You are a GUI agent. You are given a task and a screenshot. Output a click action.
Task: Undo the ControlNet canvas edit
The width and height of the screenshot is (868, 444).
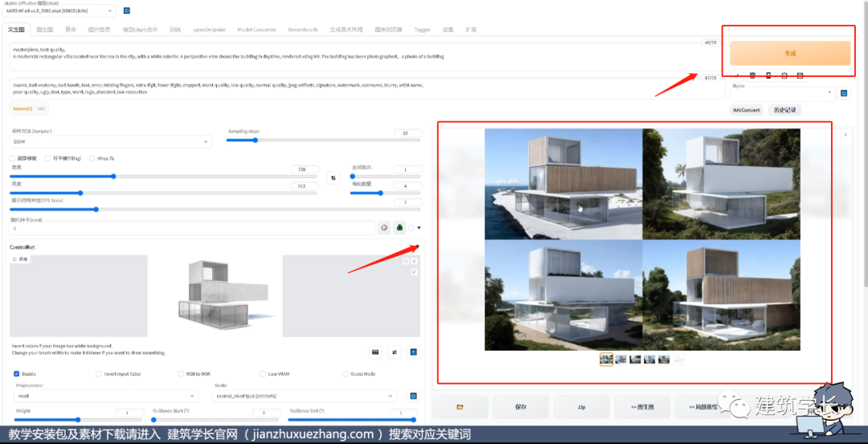[x=406, y=261]
